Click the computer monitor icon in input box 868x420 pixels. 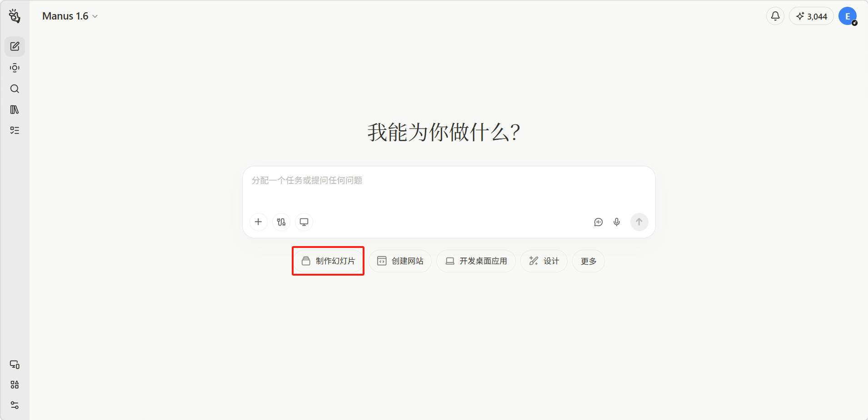tap(304, 222)
